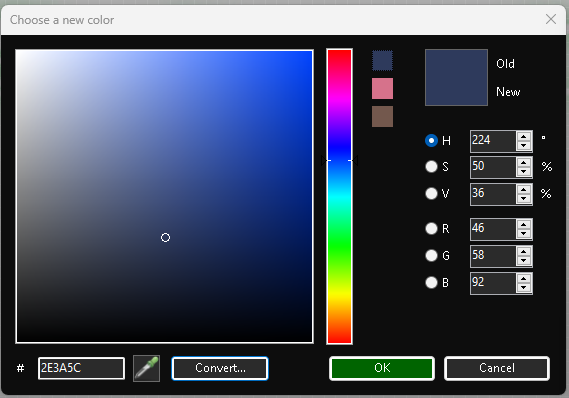Decrease the H value with down arrow

tap(523, 146)
